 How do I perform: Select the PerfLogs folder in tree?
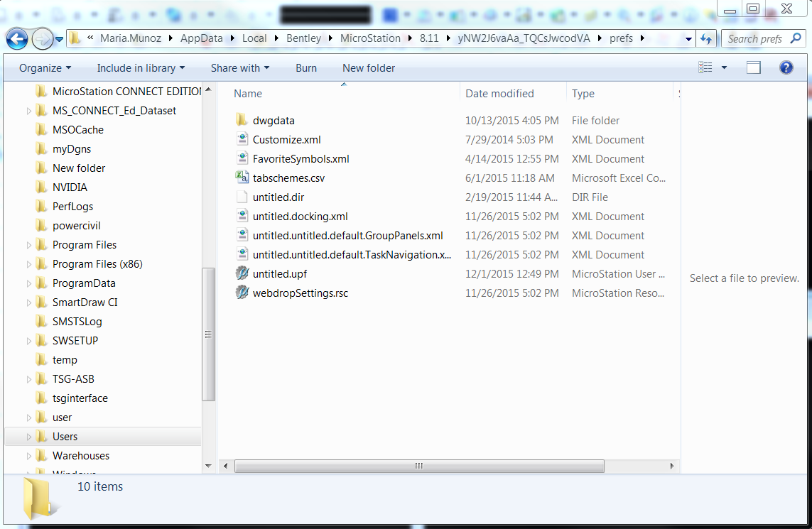65,206
